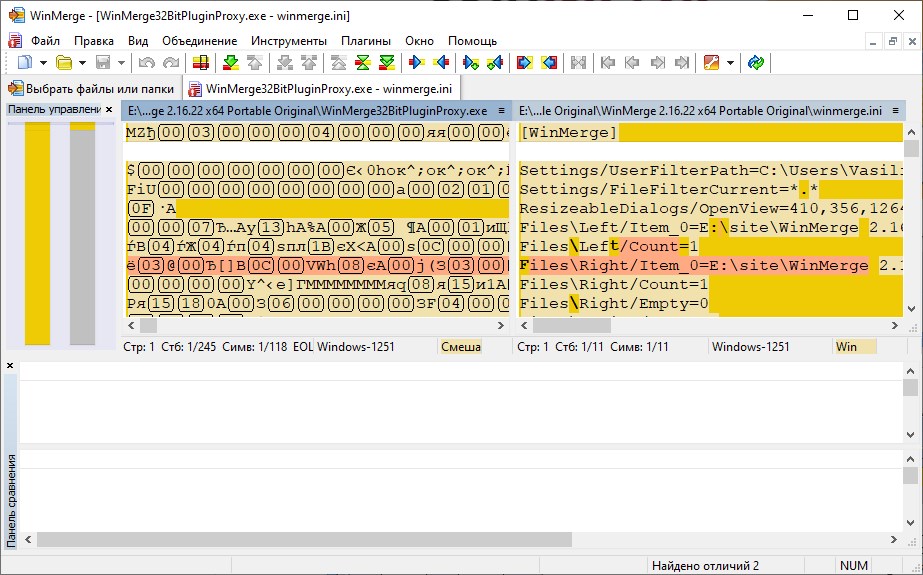Viewport: 923px width, 575px height.
Task: Open the Окно menu
Action: coord(419,41)
